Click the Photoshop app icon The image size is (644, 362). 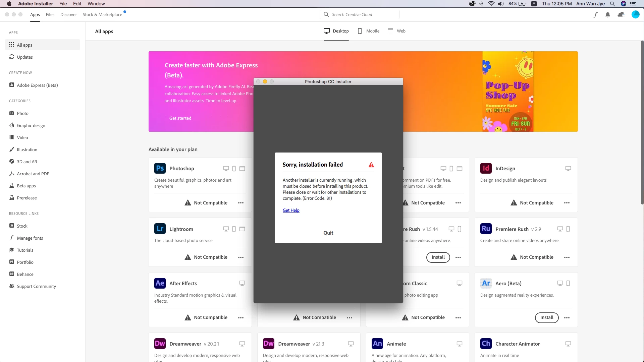(160, 168)
